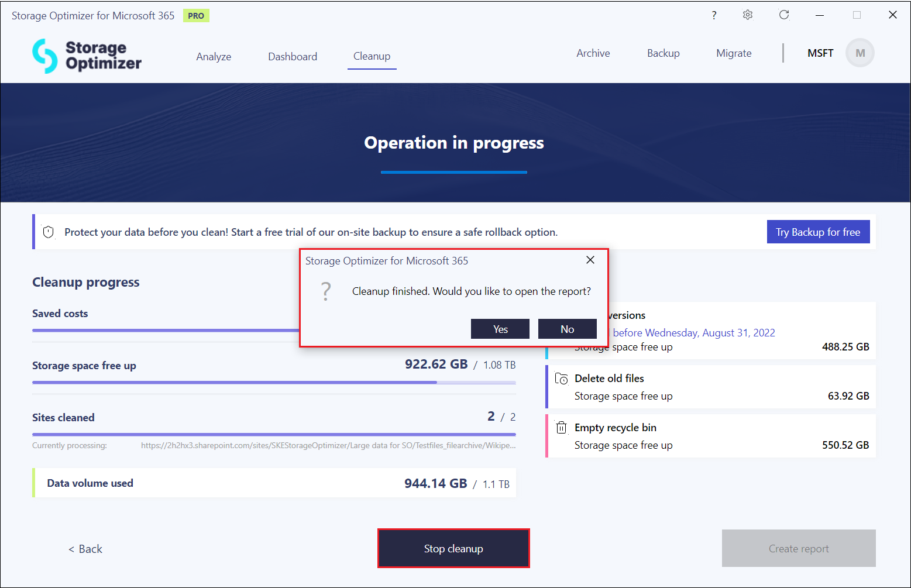Click Yes to open the report
The width and height of the screenshot is (911, 588).
pyautogui.click(x=500, y=329)
